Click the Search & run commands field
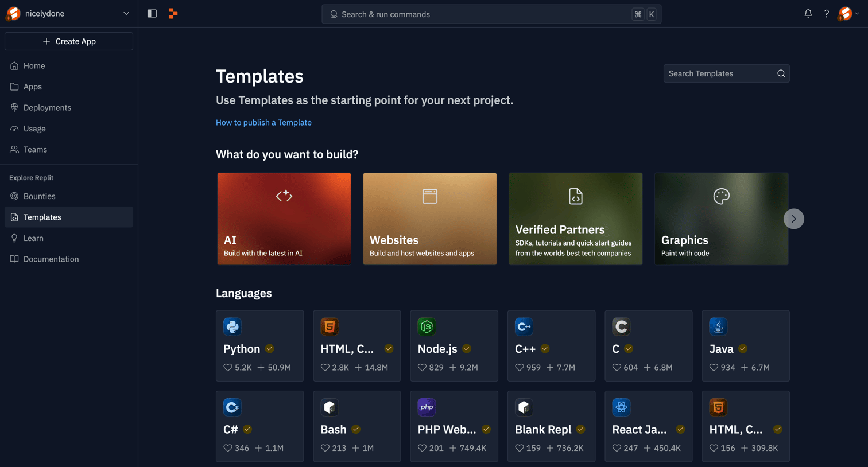The height and width of the screenshot is (467, 868). click(491, 14)
